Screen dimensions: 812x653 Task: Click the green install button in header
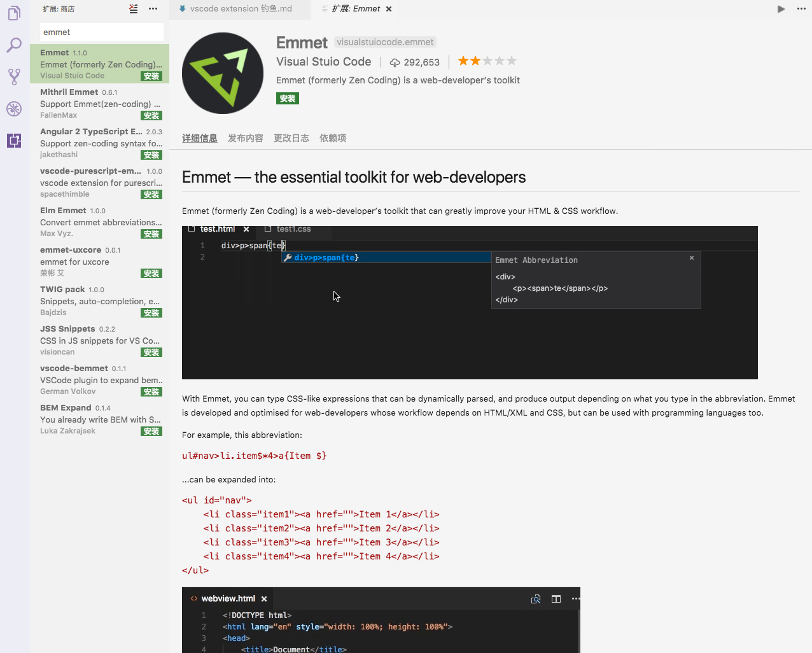[288, 99]
